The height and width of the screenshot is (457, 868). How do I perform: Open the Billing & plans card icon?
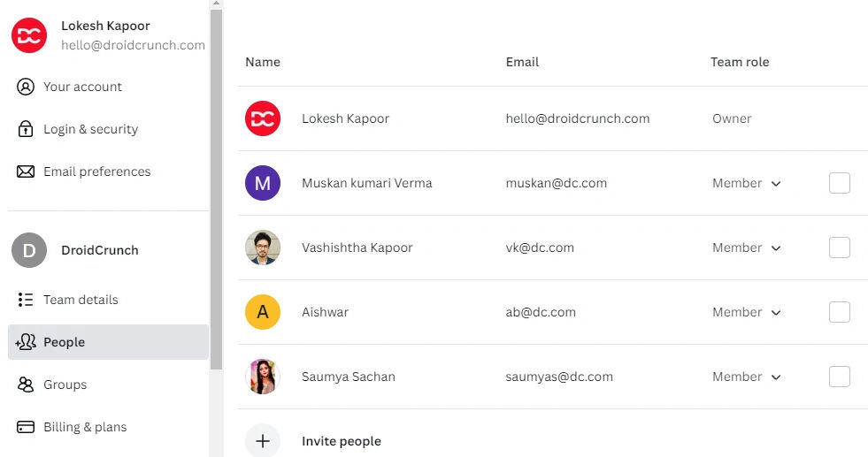click(26, 427)
